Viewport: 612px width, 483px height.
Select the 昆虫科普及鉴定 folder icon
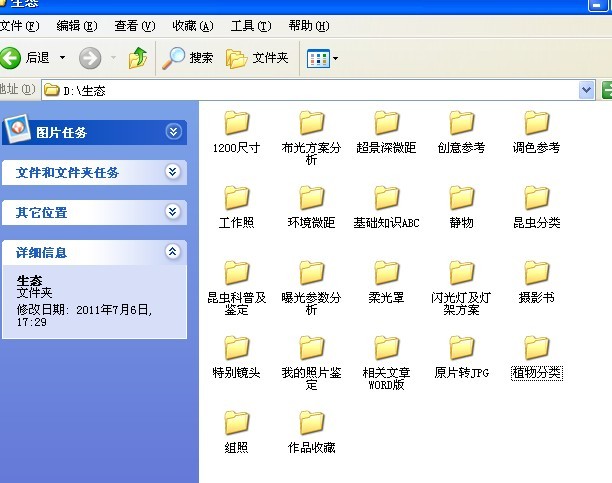237,273
